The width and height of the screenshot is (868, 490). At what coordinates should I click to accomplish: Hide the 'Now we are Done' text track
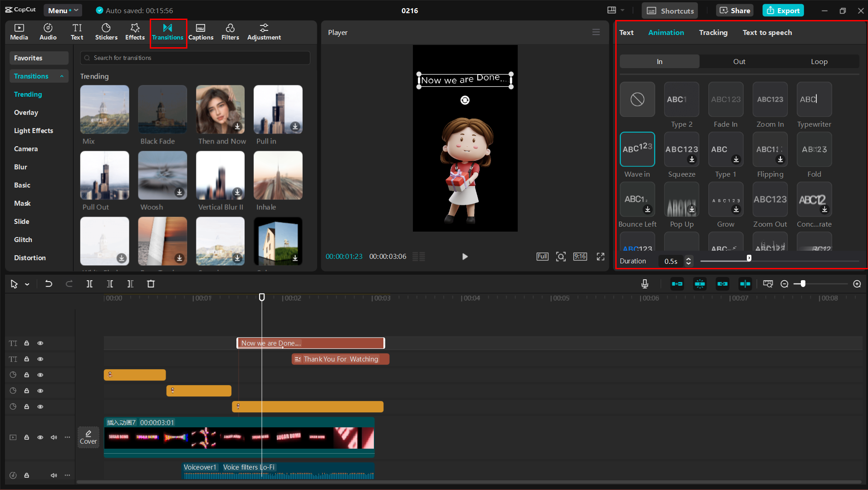(40, 343)
